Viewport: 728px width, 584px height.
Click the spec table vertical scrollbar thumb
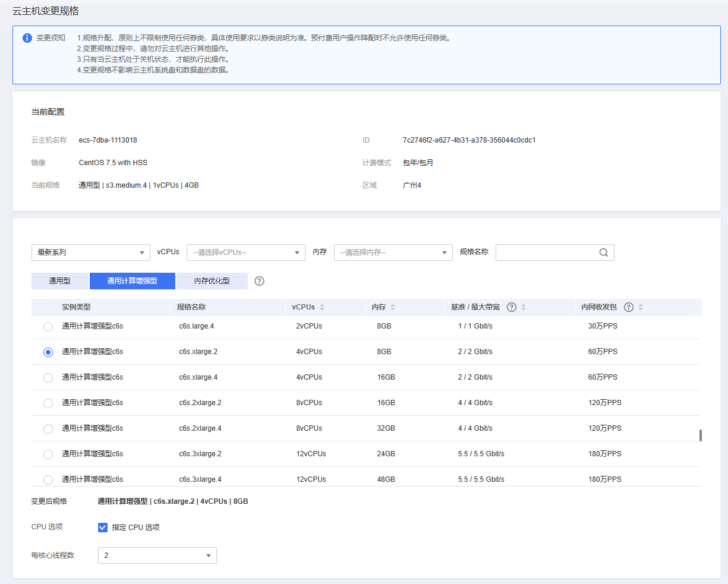click(701, 435)
